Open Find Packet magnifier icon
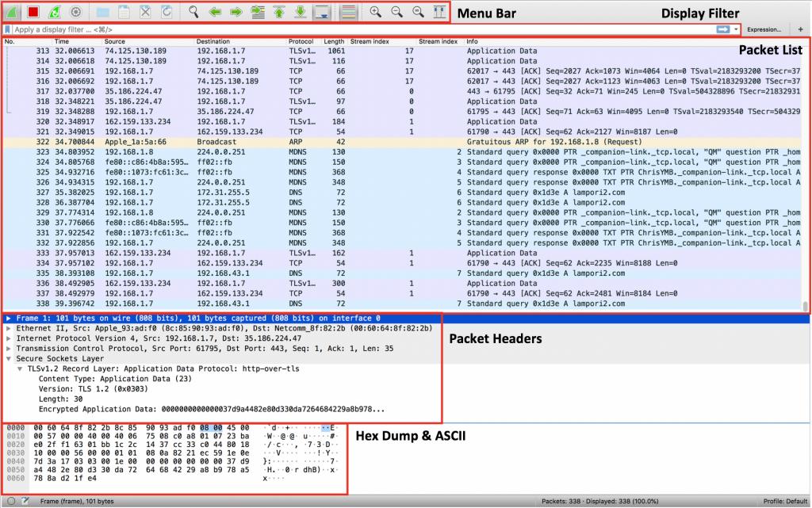Viewport: 812px width, 508px height. 193,11
